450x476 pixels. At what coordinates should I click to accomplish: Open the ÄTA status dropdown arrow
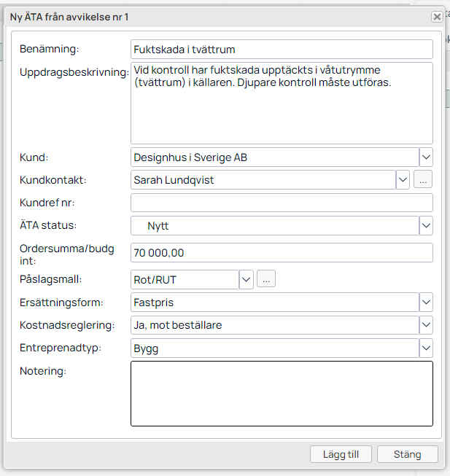(x=426, y=225)
